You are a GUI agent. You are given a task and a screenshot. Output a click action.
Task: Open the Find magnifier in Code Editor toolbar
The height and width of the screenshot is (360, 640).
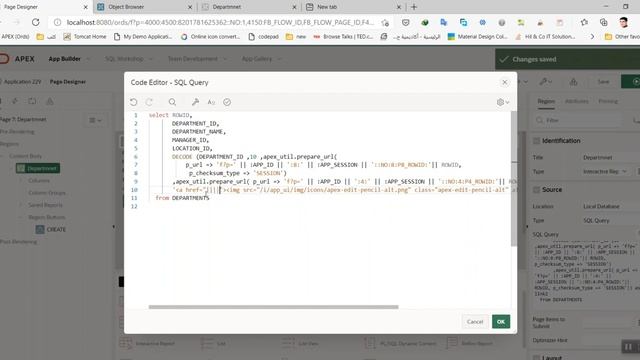tap(172, 102)
